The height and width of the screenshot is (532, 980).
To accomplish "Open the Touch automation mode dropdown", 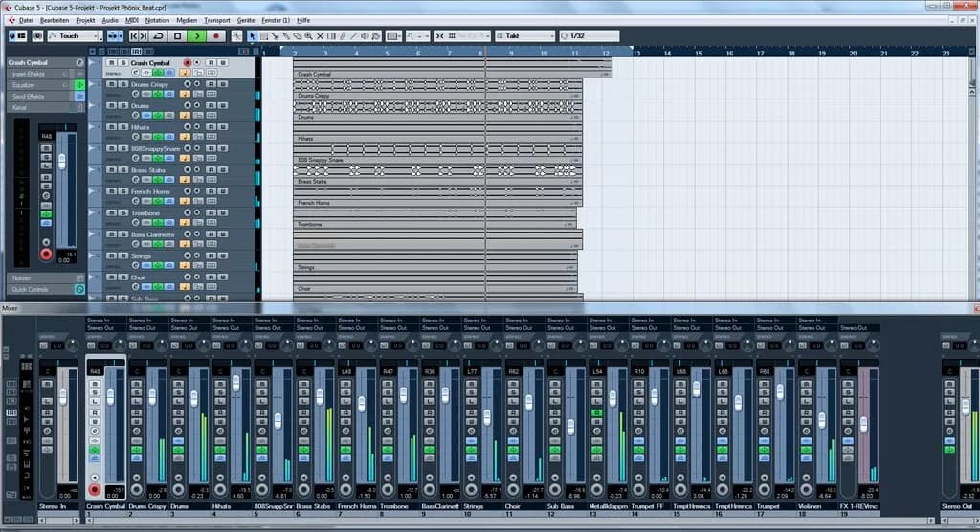I will click(74, 36).
